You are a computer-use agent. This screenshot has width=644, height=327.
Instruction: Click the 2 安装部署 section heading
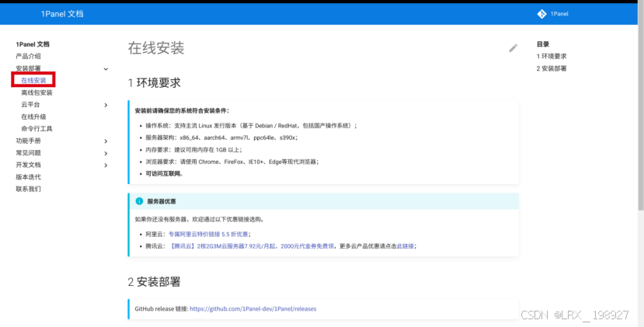[x=155, y=282]
